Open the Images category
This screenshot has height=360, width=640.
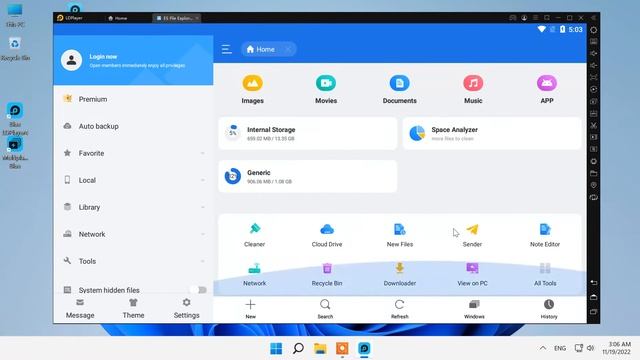click(x=252, y=89)
